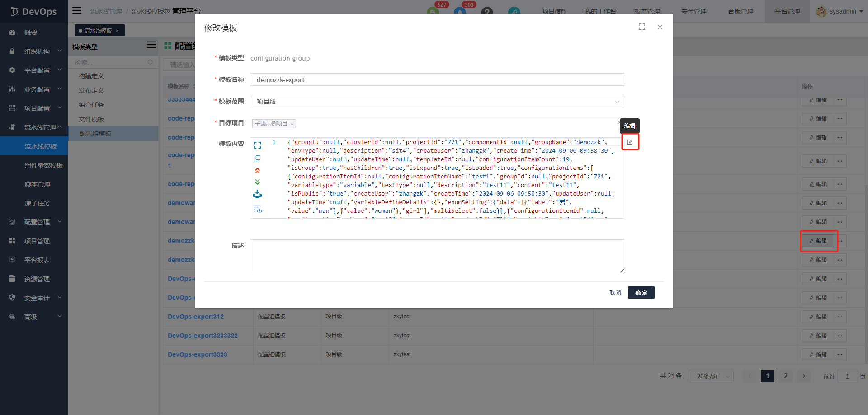Click the 流水线管理 breadcrumb link
This screenshot has width=868, height=415.
coord(106,11)
